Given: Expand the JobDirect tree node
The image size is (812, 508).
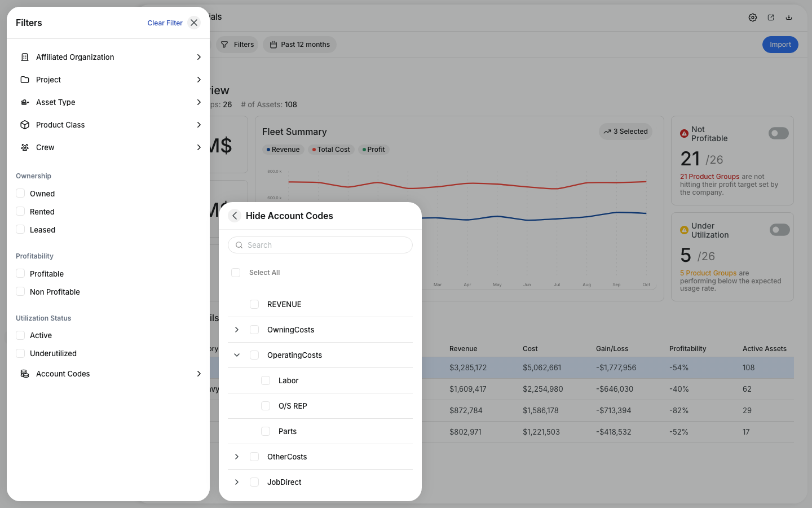Looking at the screenshot, I should [237, 482].
